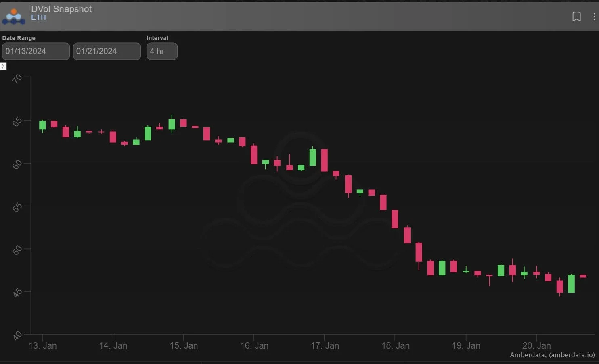Viewport: 599px width, 364px height.
Task: Click the Interval label
Action: pos(157,38)
